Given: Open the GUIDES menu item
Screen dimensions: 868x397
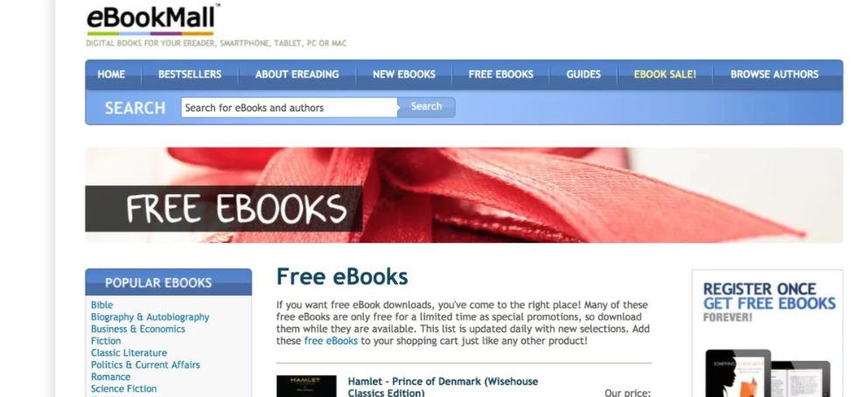Looking at the screenshot, I should [x=584, y=74].
